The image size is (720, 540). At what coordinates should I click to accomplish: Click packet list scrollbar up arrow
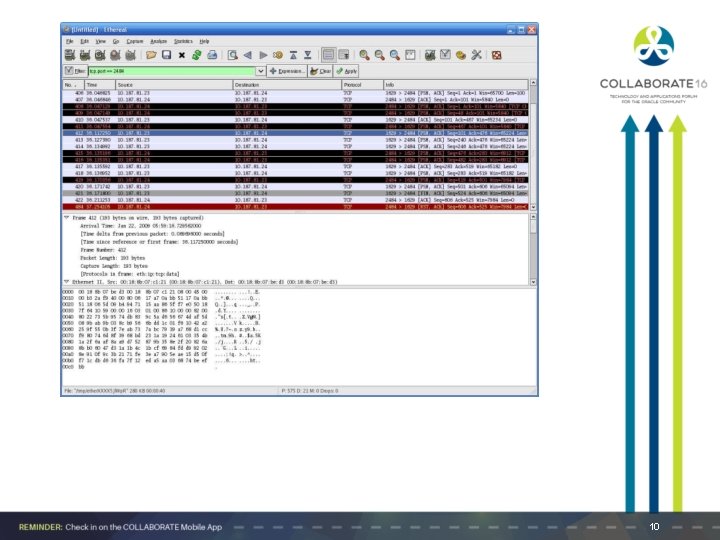(533, 83)
